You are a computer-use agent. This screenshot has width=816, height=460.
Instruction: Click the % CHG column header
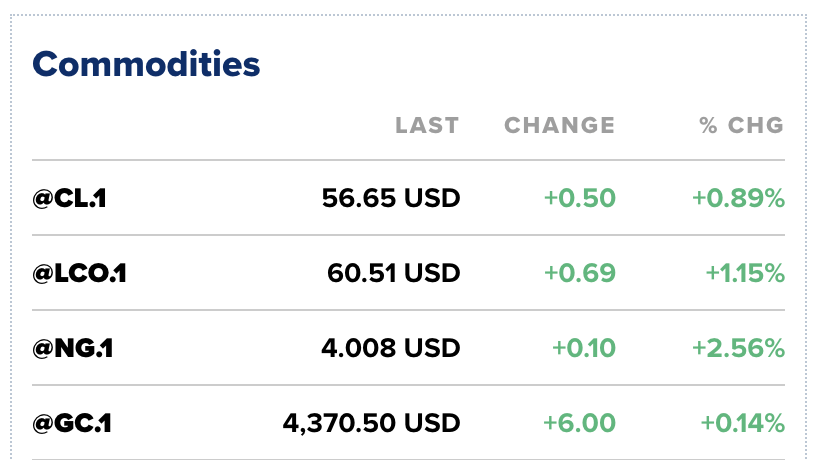(x=741, y=126)
